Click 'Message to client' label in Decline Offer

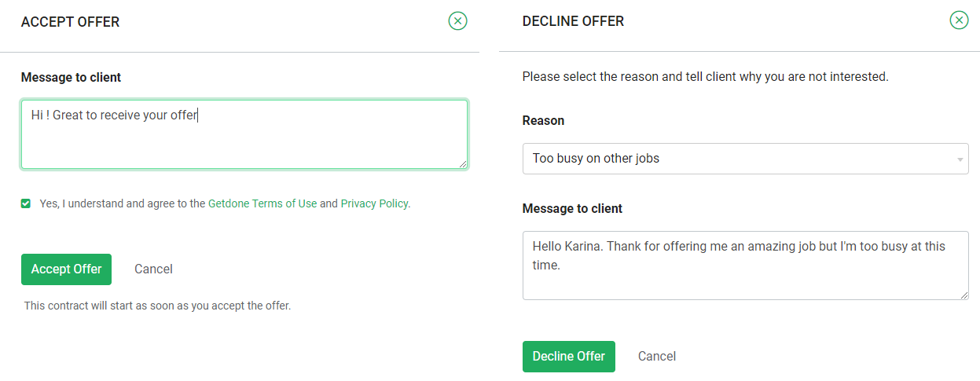tap(572, 209)
